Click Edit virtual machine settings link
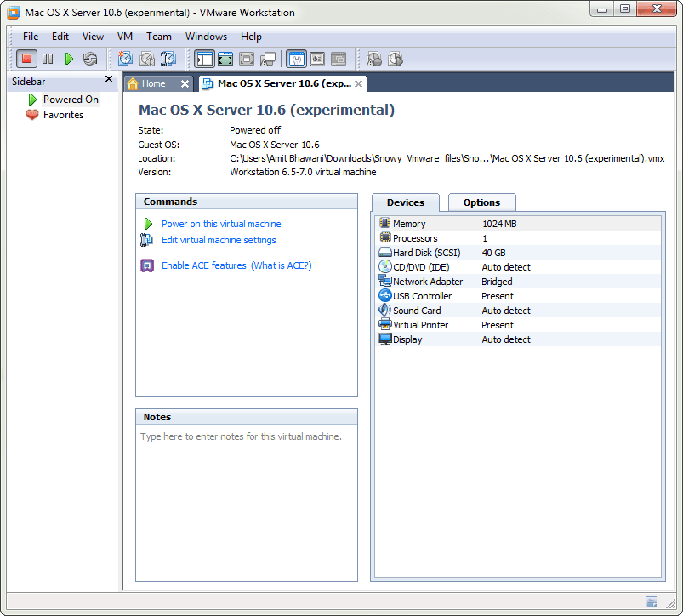This screenshot has width=683, height=616. click(219, 240)
